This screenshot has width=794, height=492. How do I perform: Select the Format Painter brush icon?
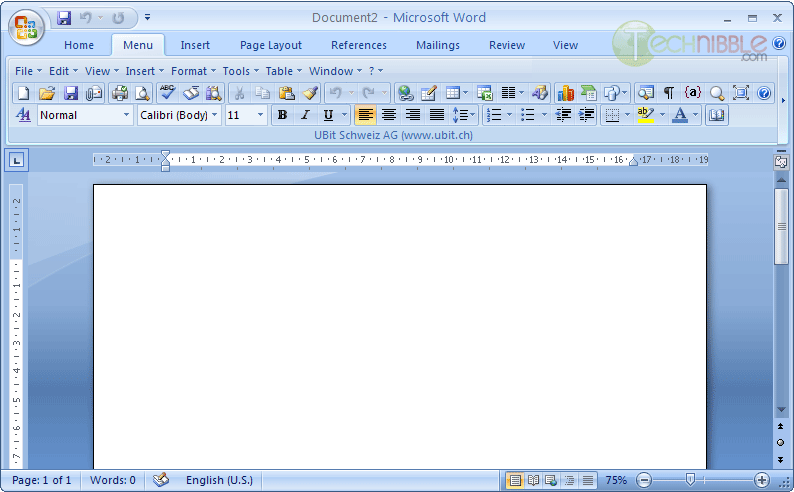click(x=310, y=93)
